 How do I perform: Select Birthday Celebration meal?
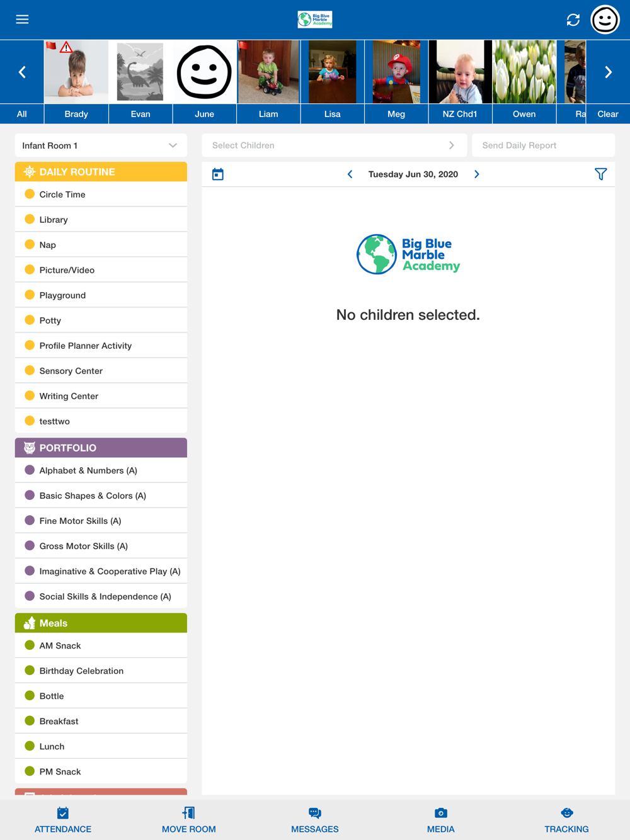pyautogui.click(x=101, y=671)
